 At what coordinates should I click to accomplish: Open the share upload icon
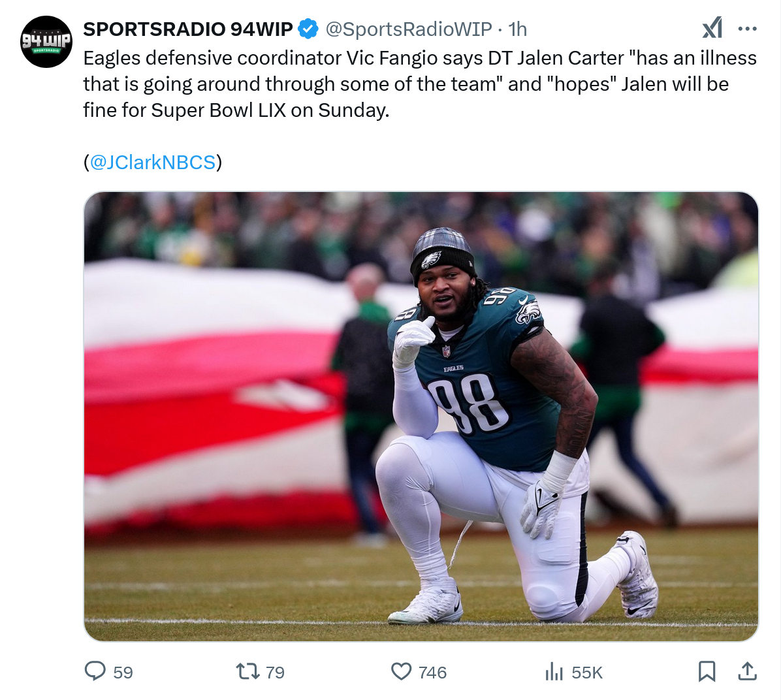tap(747, 672)
